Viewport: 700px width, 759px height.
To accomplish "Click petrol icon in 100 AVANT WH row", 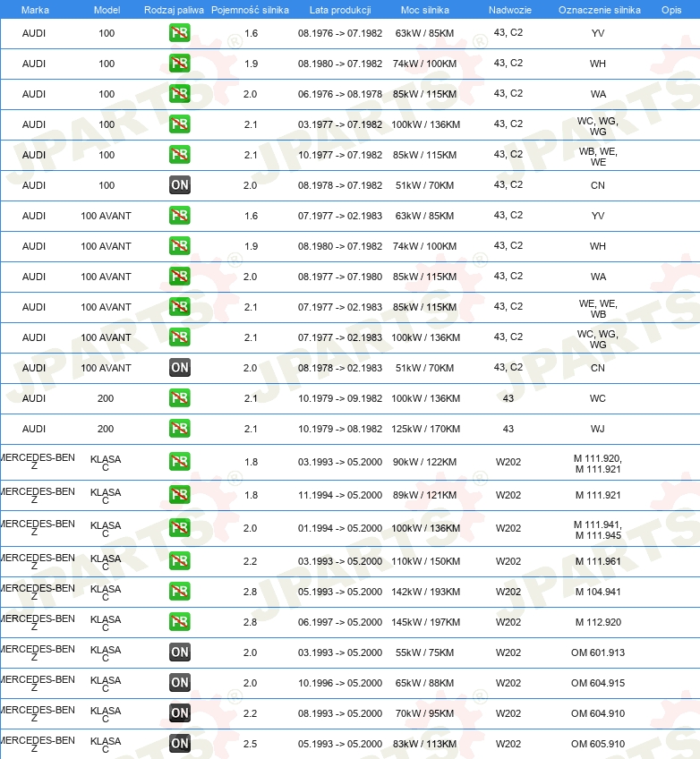I will tap(180, 246).
